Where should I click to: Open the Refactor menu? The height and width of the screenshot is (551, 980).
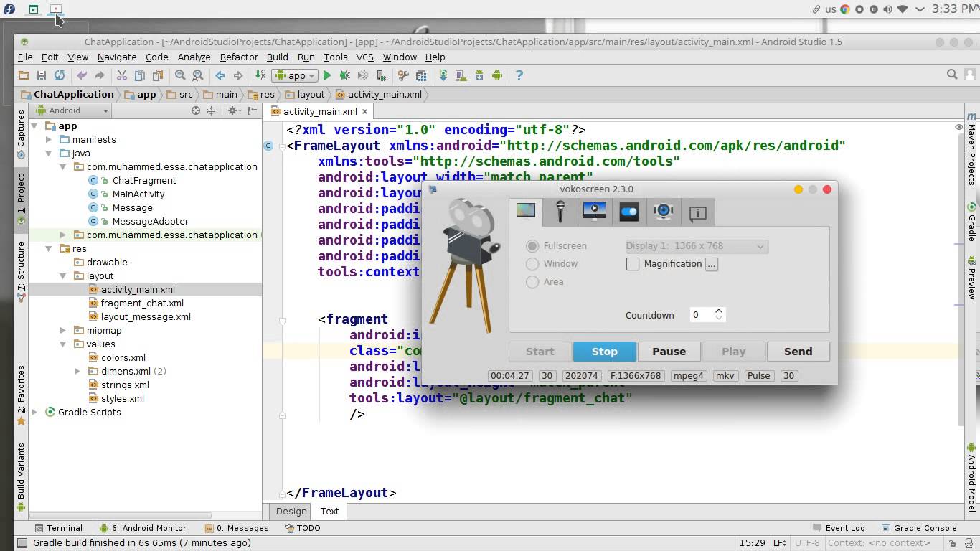coord(238,57)
